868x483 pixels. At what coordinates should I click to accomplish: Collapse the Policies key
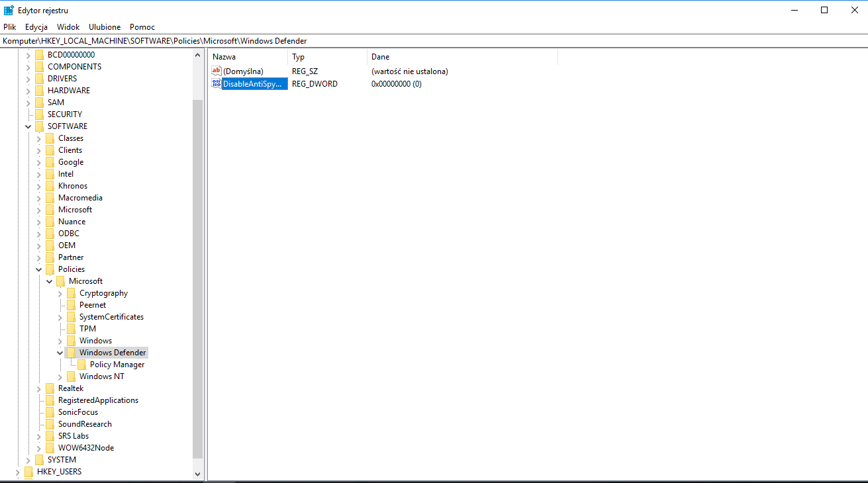38,269
